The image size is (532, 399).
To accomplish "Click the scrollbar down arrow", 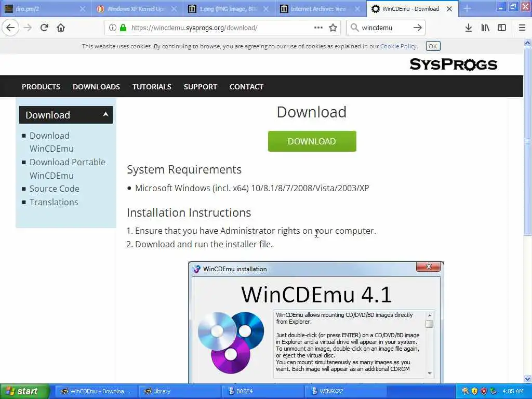I will pos(527,379).
